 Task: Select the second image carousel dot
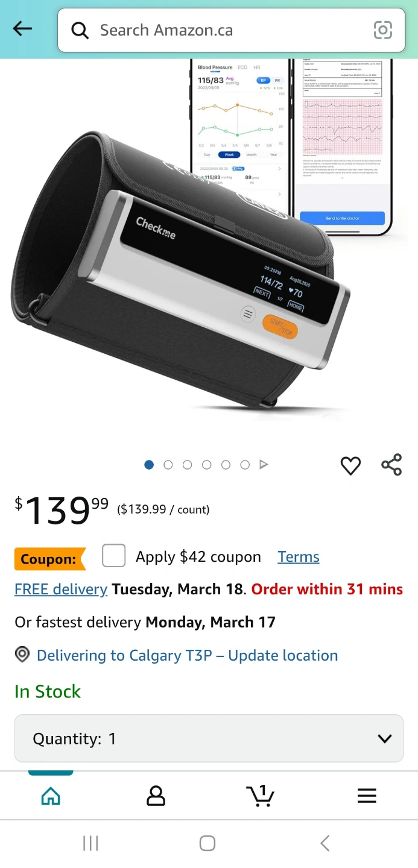coord(168,465)
